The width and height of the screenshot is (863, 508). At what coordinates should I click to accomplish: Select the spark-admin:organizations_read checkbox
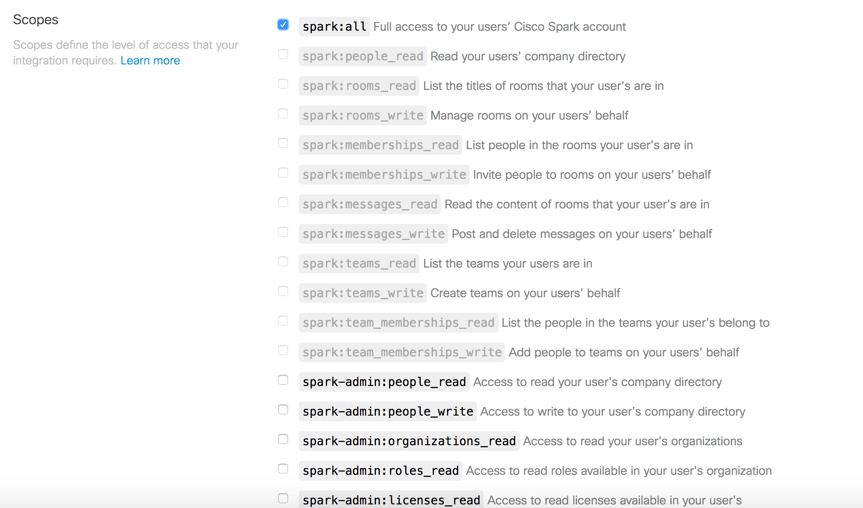283,440
